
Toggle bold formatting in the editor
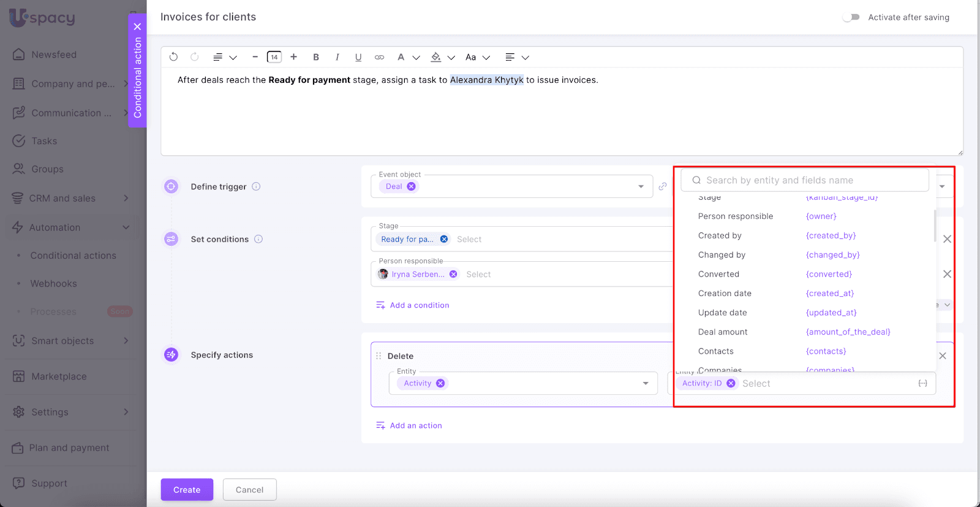pos(316,57)
